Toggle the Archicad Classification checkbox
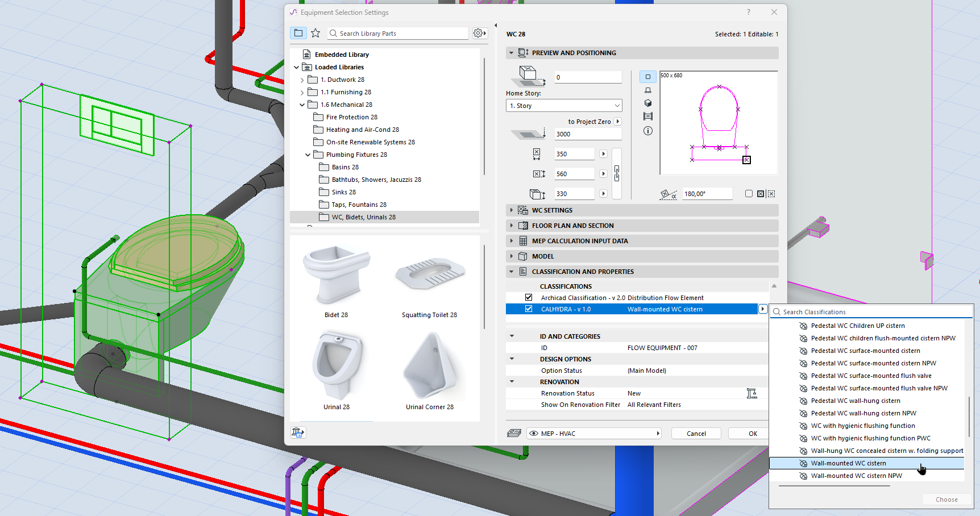This screenshot has width=980, height=516. point(529,298)
